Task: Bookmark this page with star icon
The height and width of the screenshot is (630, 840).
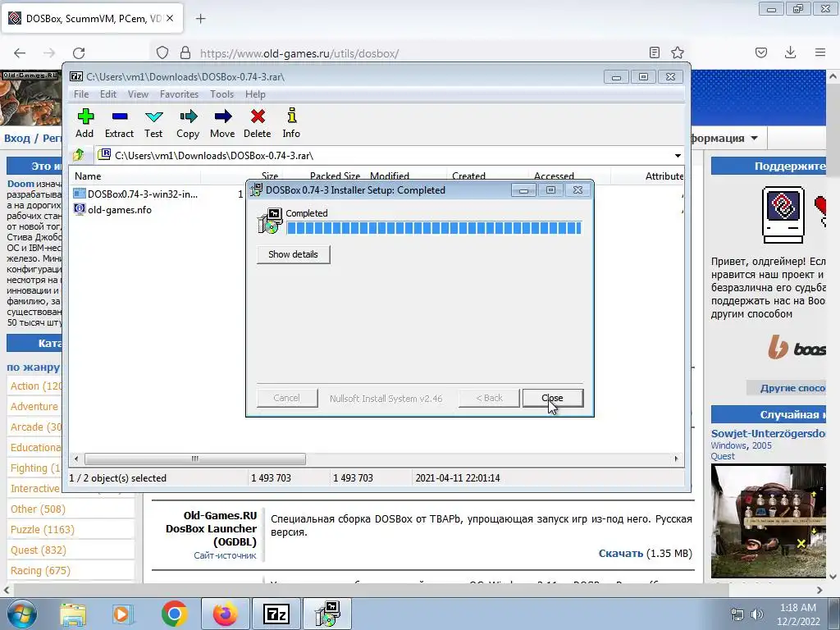Action: coord(678,52)
